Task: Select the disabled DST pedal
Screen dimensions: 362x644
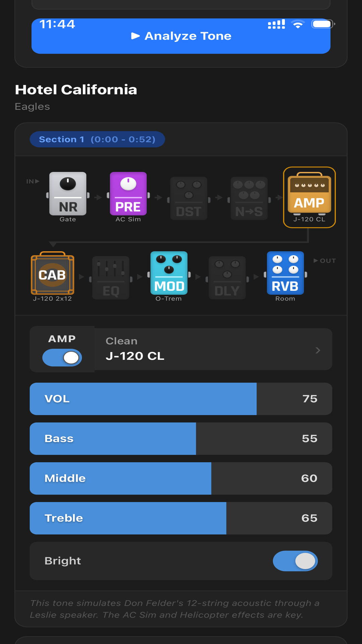Action: 189,198
